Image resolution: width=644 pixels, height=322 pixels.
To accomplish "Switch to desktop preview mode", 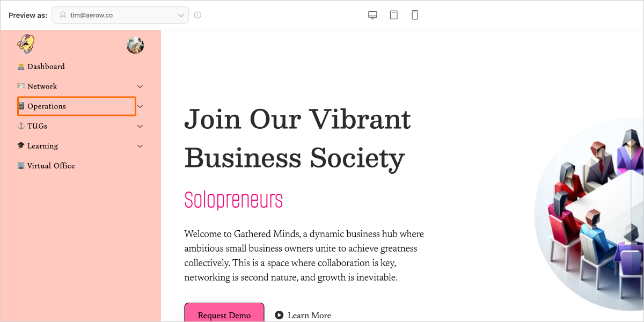I will tap(372, 15).
